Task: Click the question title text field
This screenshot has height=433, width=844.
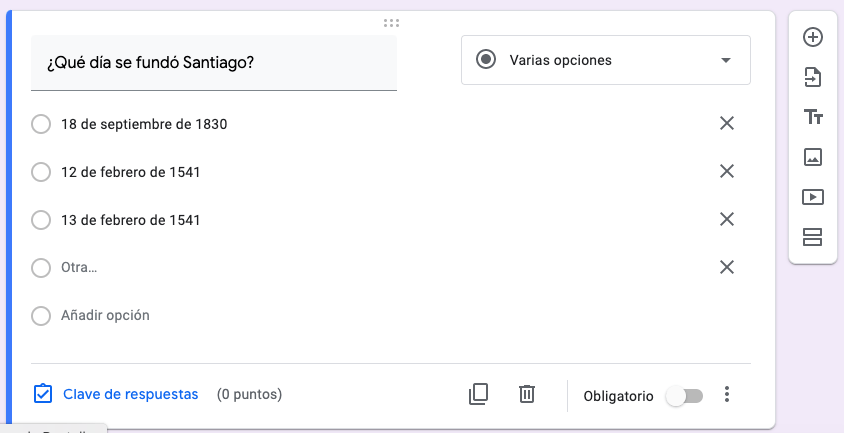Action: 214,63
